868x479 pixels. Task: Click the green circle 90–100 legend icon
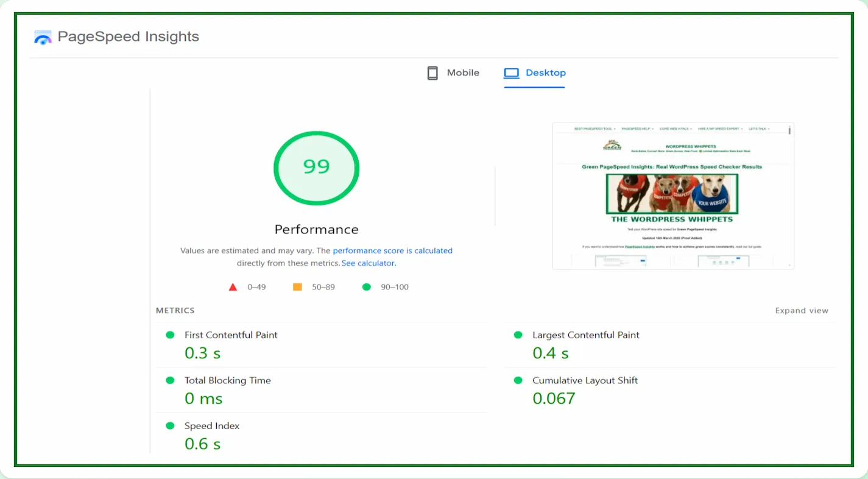(366, 287)
